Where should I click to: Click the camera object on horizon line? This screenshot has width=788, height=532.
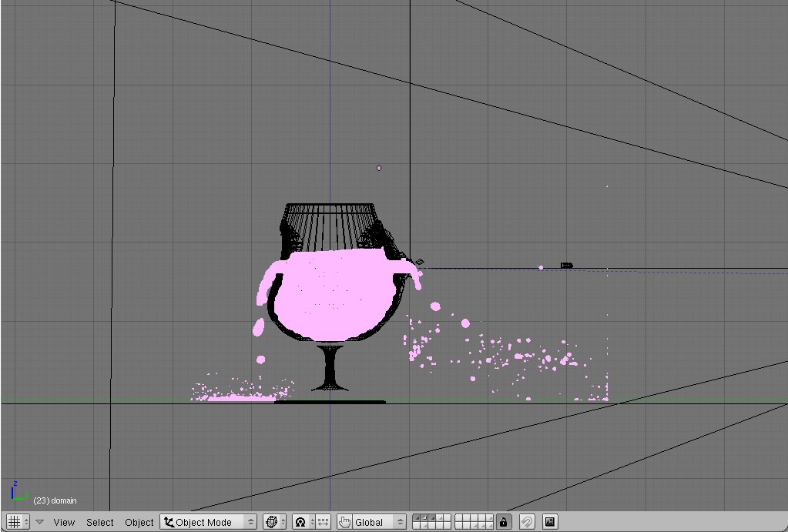[566, 266]
